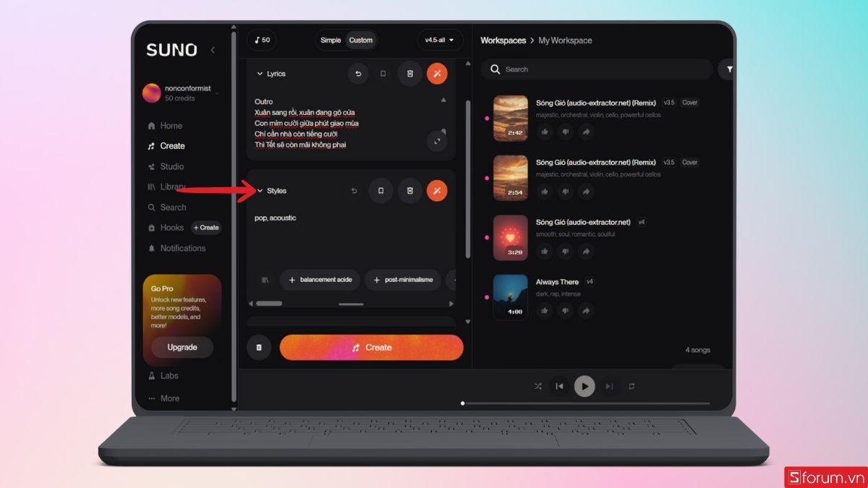This screenshot has height=488, width=868.
Task: Click the Upgrade button in Go Pro
Action: pos(182,347)
